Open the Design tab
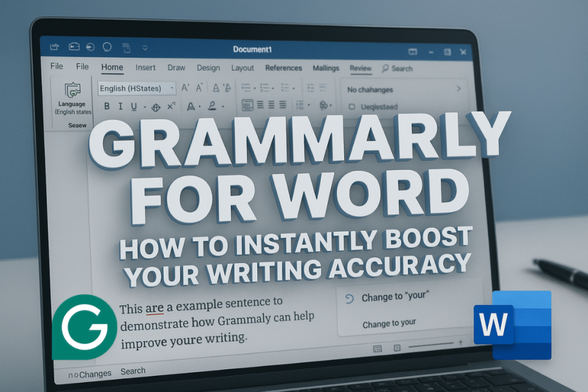The image size is (588, 392). [x=208, y=68]
